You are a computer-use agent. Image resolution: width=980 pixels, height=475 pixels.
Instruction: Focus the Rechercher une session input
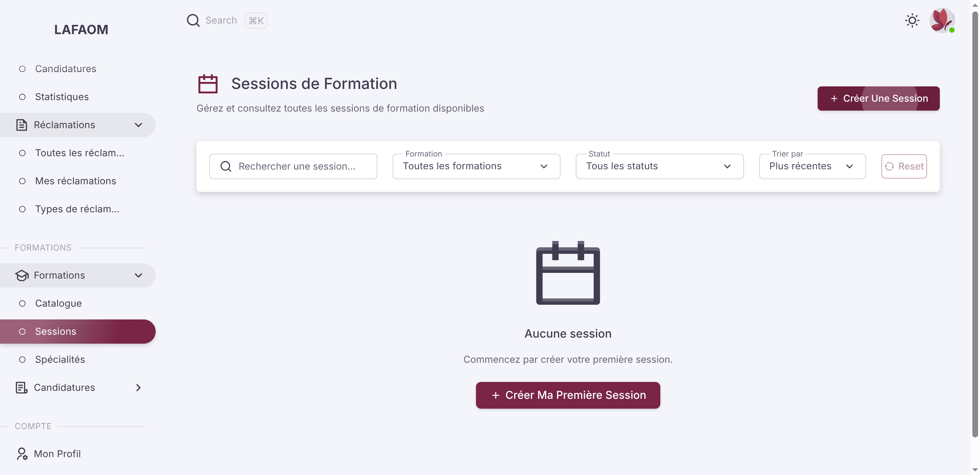pos(293,166)
